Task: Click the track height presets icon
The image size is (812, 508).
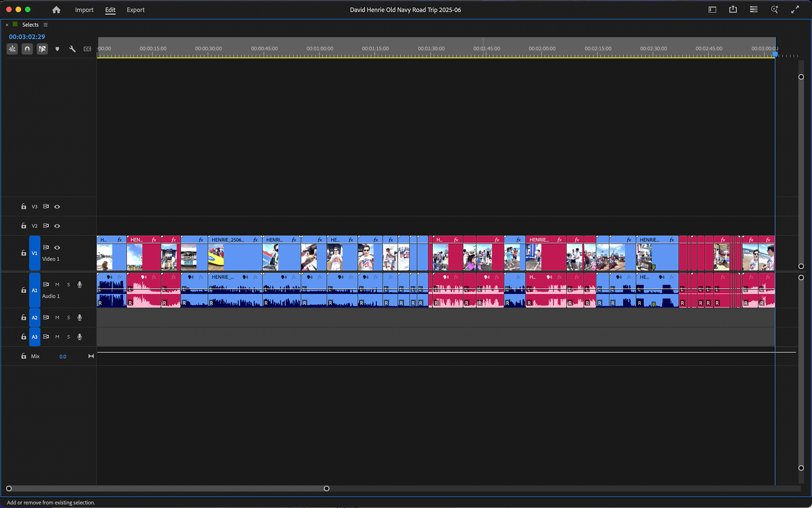Action: [12, 49]
